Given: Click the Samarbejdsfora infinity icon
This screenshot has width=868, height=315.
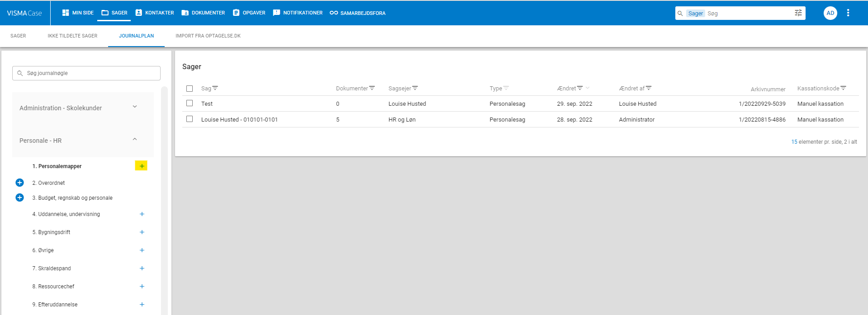Looking at the screenshot, I should (x=334, y=13).
